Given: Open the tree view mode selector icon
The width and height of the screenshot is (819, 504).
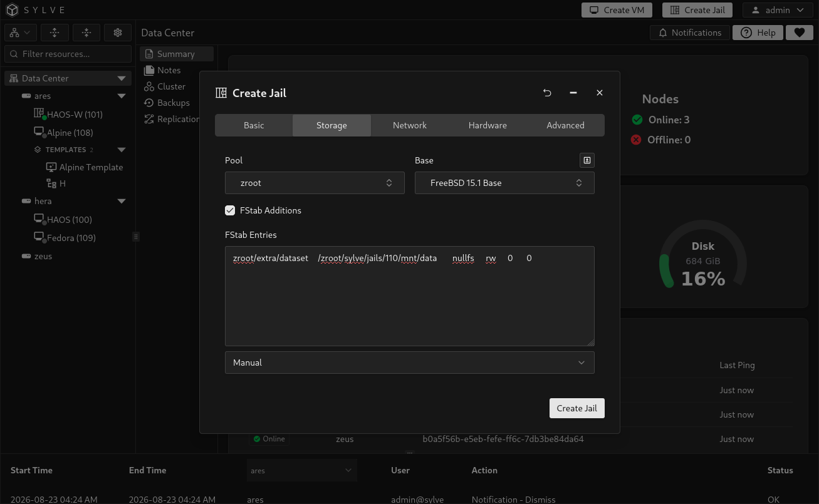Looking at the screenshot, I should [x=21, y=33].
